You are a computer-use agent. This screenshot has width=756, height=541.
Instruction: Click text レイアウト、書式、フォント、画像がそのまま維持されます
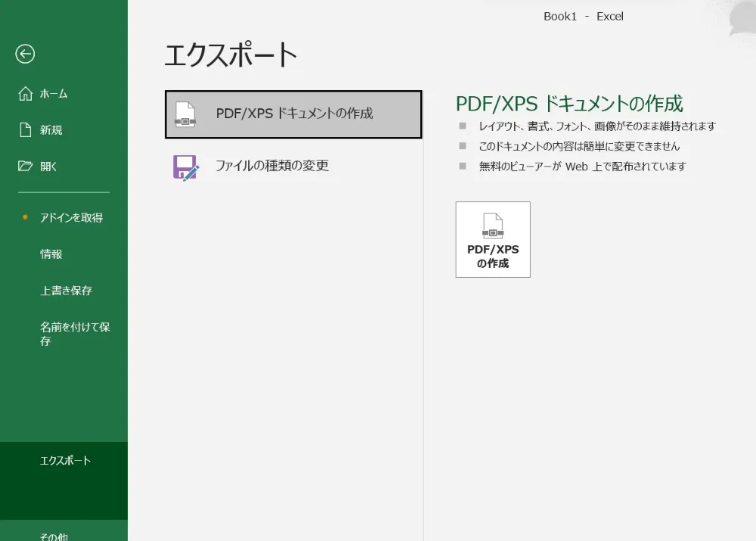tap(597, 126)
